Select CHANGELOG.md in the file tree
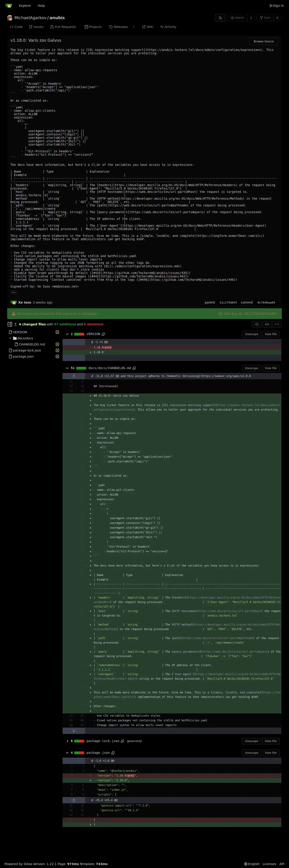The width and height of the screenshot is (289, 868). pos(31,344)
